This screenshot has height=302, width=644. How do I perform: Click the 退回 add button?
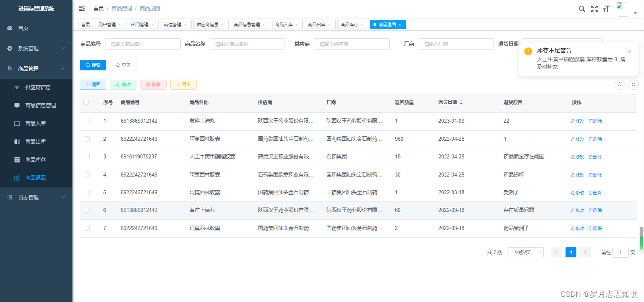[93, 84]
